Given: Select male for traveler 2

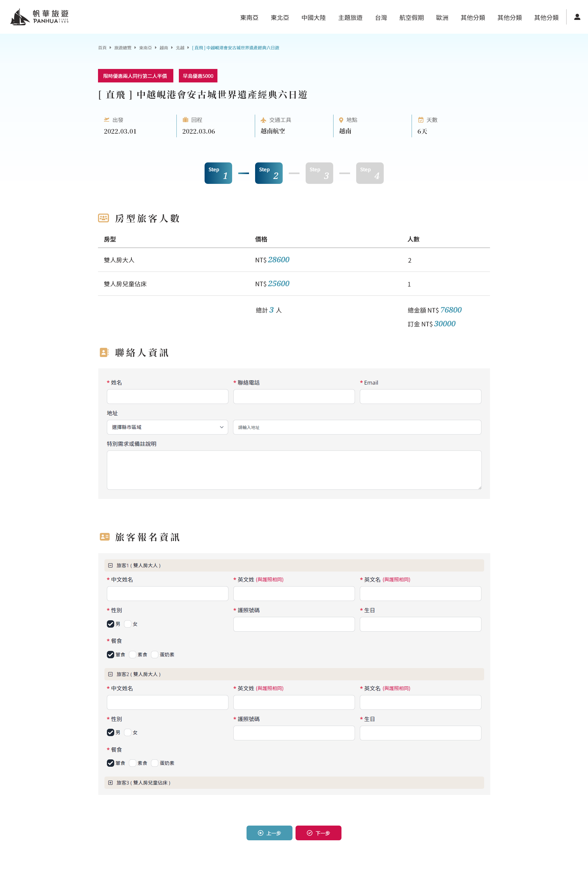Looking at the screenshot, I should tap(111, 732).
